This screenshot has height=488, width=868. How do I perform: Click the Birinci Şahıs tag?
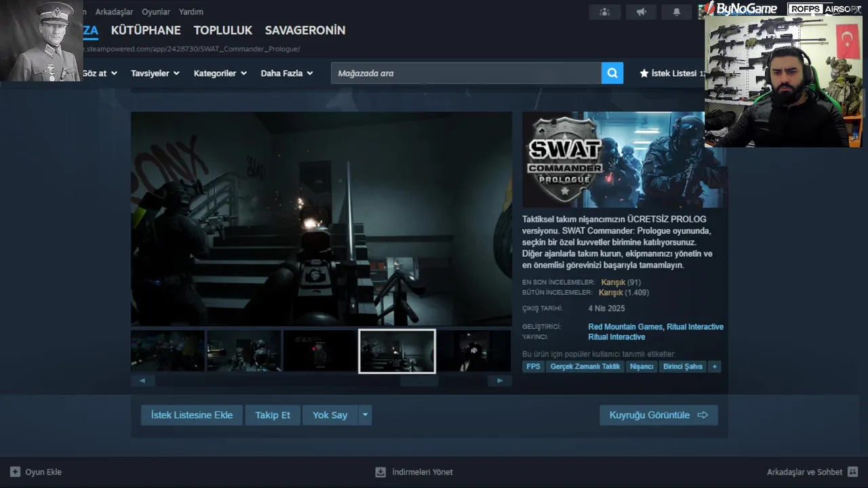tap(683, 367)
